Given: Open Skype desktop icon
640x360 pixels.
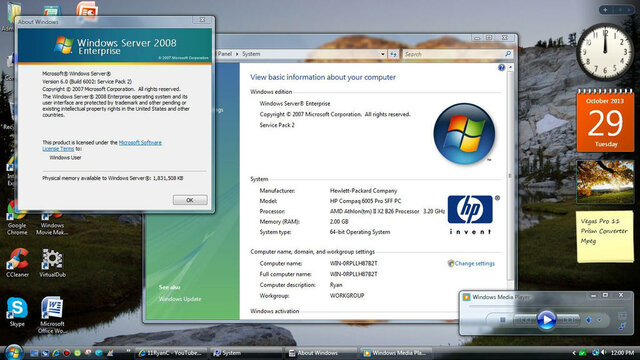Looking at the screenshot, I should click(x=17, y=312).
